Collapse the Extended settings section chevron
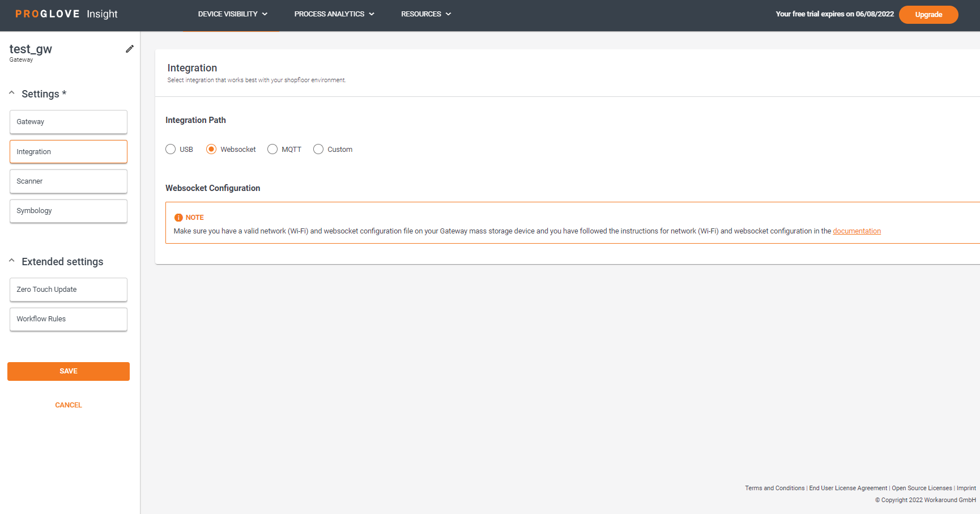The width and height of the screenshot is (980, 514). click(x=12, y=260)
